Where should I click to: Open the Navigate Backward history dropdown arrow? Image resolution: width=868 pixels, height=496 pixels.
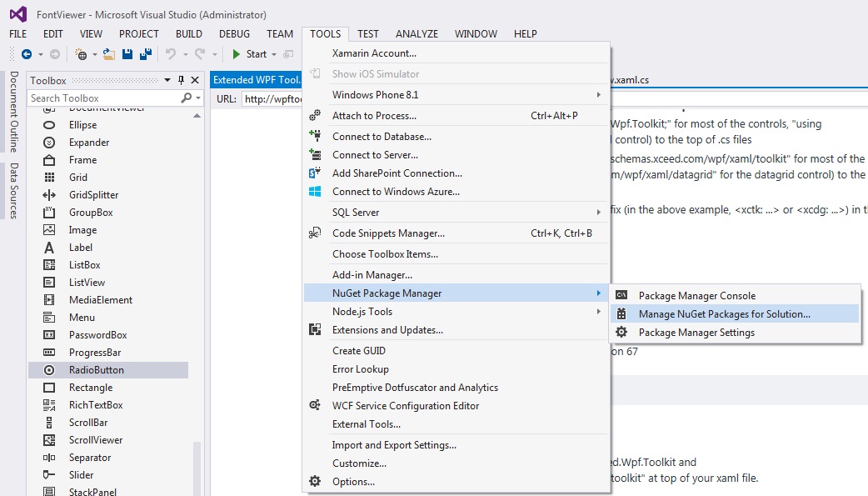41,54
